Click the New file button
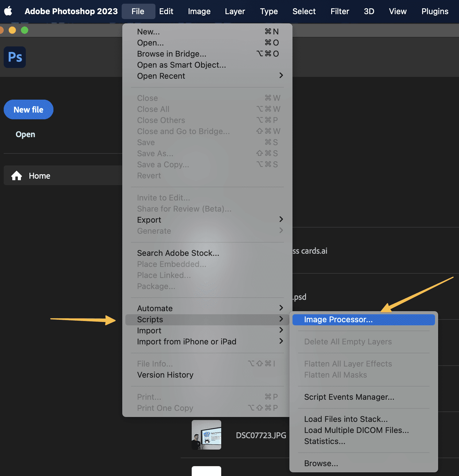 [x=28, y=109]
